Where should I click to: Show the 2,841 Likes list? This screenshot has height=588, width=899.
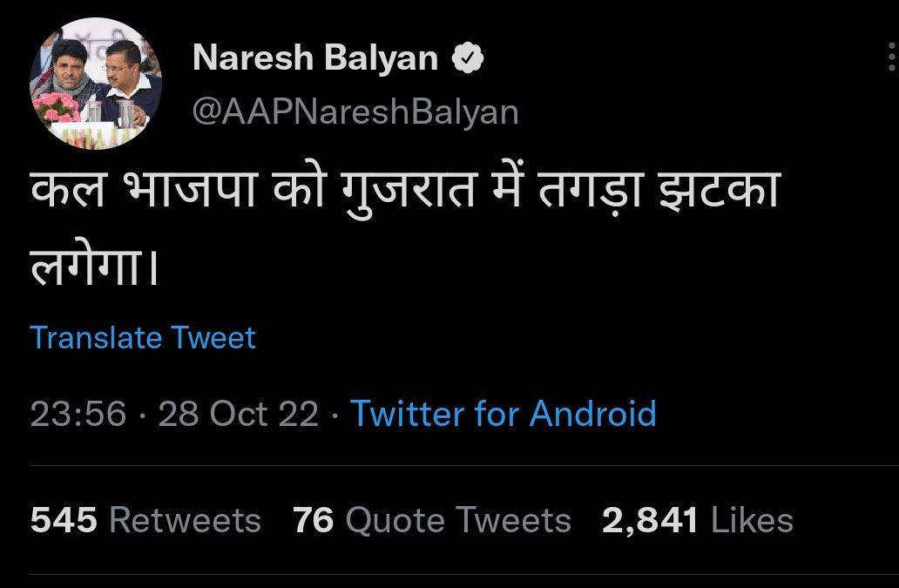(698, 520)
